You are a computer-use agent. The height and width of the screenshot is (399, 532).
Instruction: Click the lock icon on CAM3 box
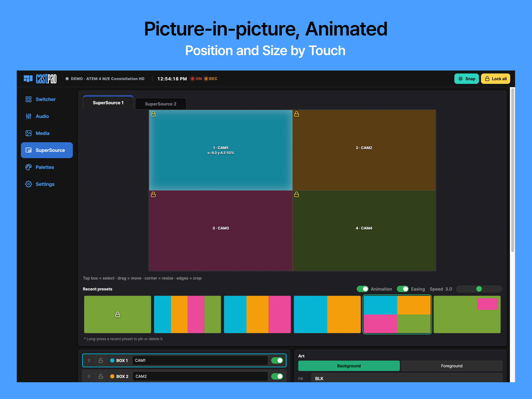[x=153, y=194]
